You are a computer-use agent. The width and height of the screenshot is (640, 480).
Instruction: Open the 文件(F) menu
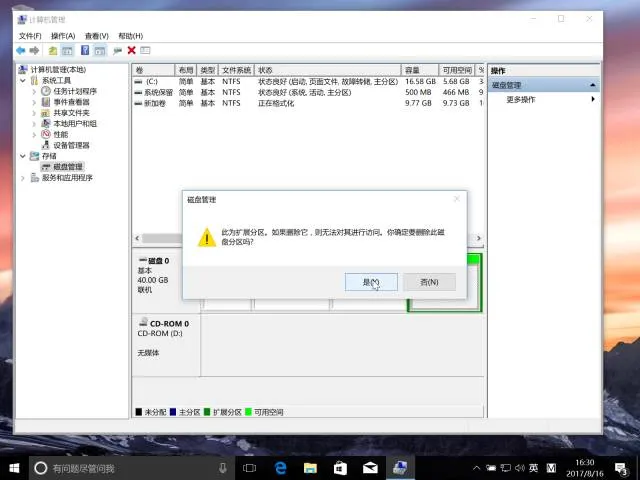coord(30,36)
